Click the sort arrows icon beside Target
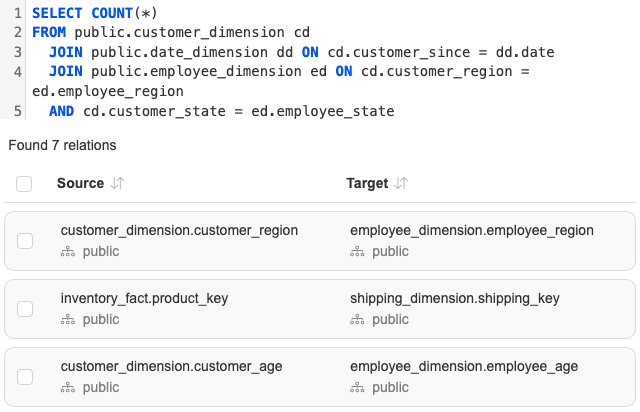Screen dimensions: 640x412 [x=401, y=184]
